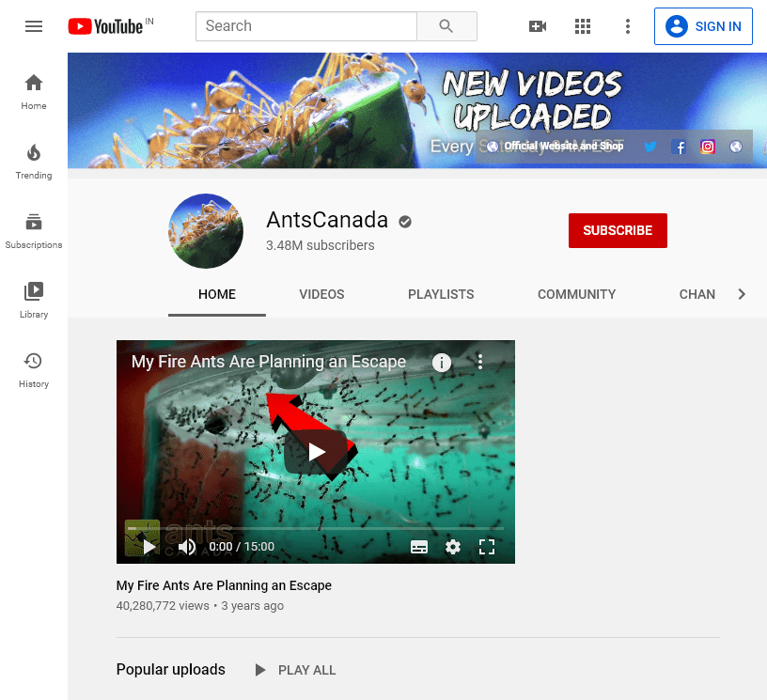Click the AntsCanada channel name
The width and height of the screenshot is (767, 700).
[327, 220]
